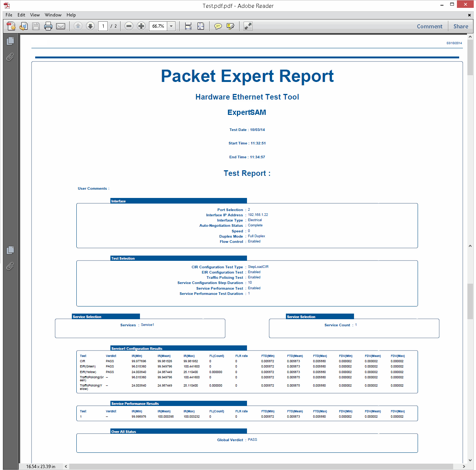This screenshot has height=470, width=476.
Task: Click the Adobe Reader title bar icon
Action: click(x=7, y=6)
